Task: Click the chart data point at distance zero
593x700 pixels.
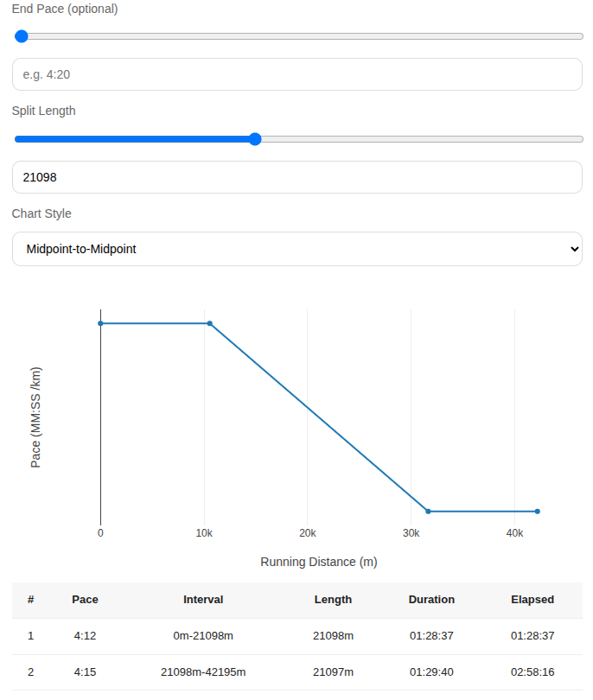Action: click(x=101, y=323)
